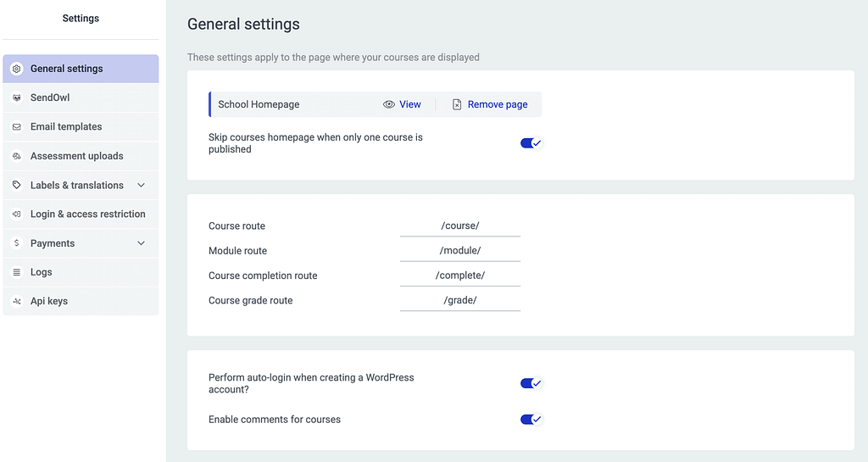Click the SendOwl owl icon
The image size is (868, 462).
point(17,98)
